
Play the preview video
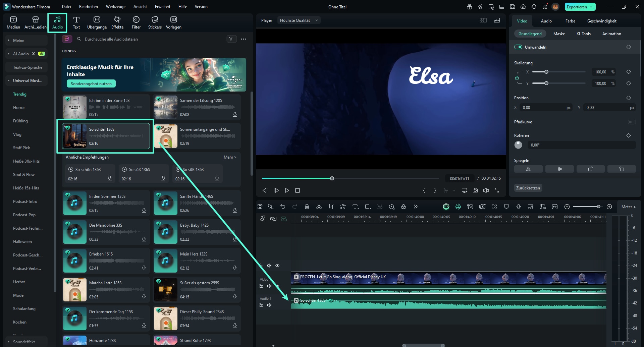(x=287, y=190)
